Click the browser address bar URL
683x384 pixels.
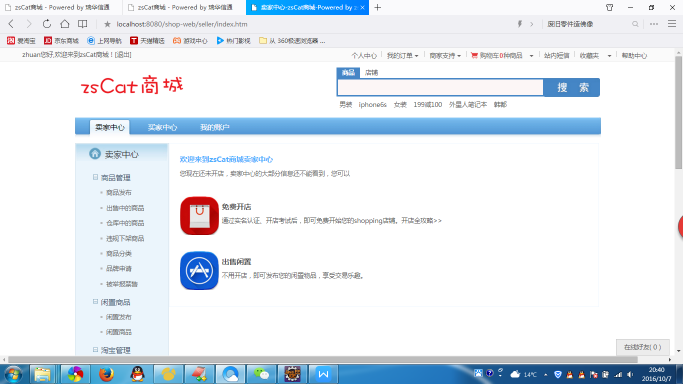point(182,24)
